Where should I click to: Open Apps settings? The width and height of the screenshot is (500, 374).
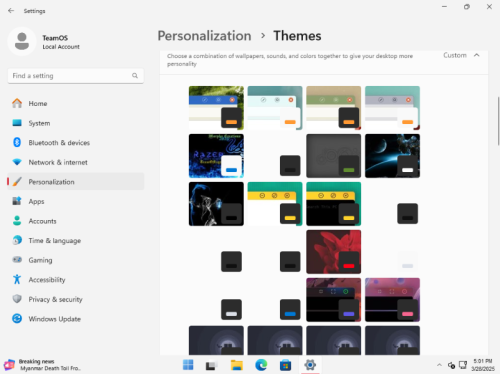pyautogui.click(x=76, y=201)
